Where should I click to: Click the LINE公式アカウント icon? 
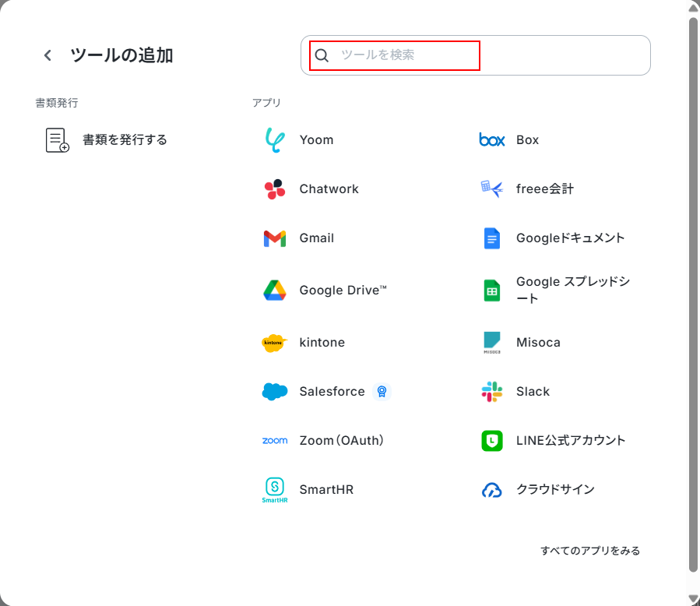(492, 441)
